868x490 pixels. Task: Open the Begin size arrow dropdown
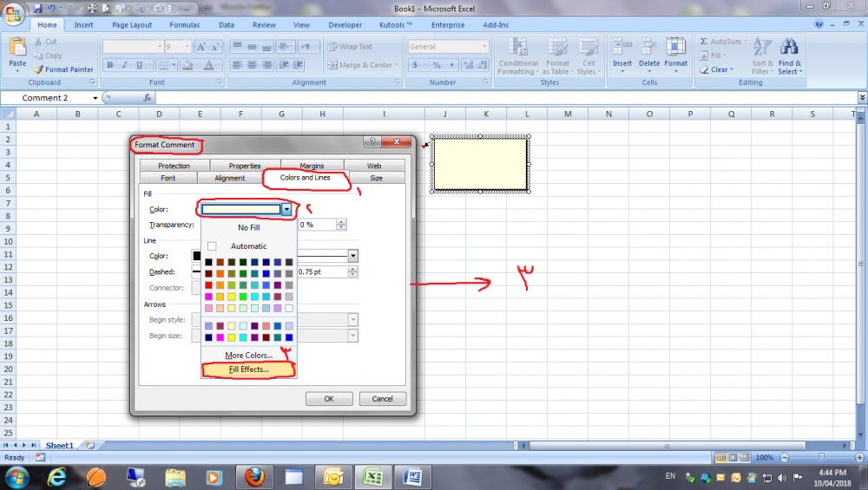coord(352,336)
